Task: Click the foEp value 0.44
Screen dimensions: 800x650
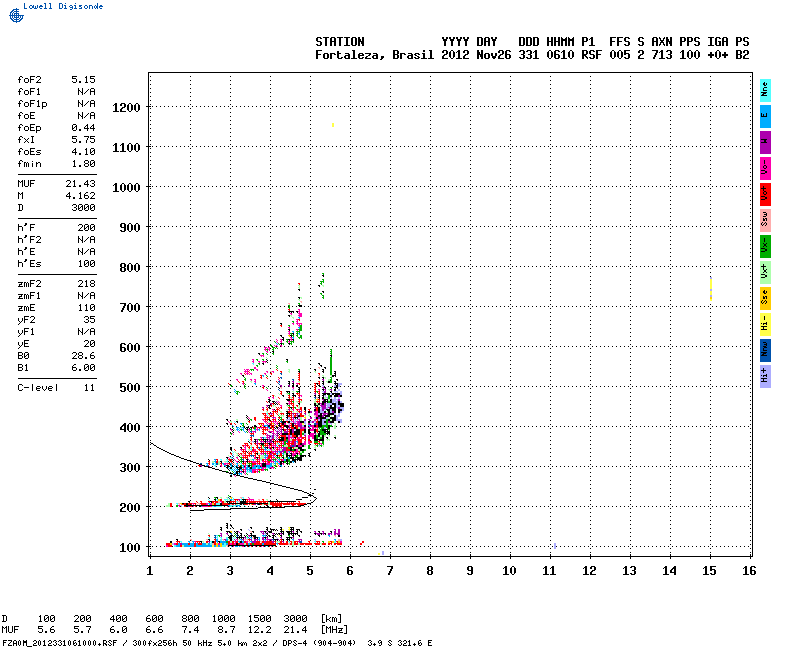Action: point(83,128)
